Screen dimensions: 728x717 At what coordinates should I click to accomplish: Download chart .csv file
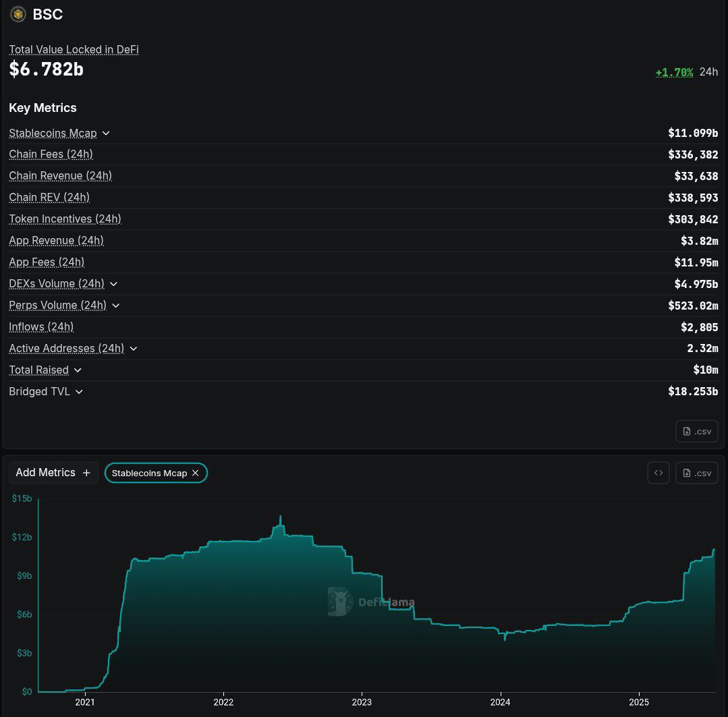696,473
